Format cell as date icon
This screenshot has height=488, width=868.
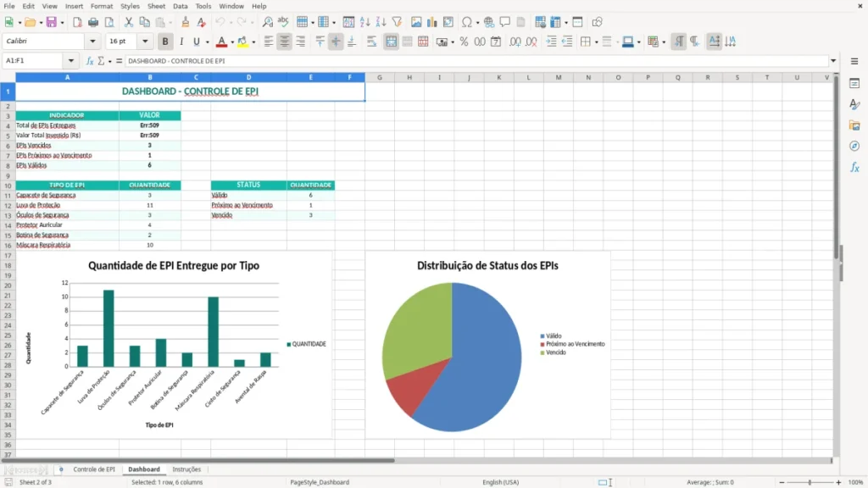pos(496,42)
